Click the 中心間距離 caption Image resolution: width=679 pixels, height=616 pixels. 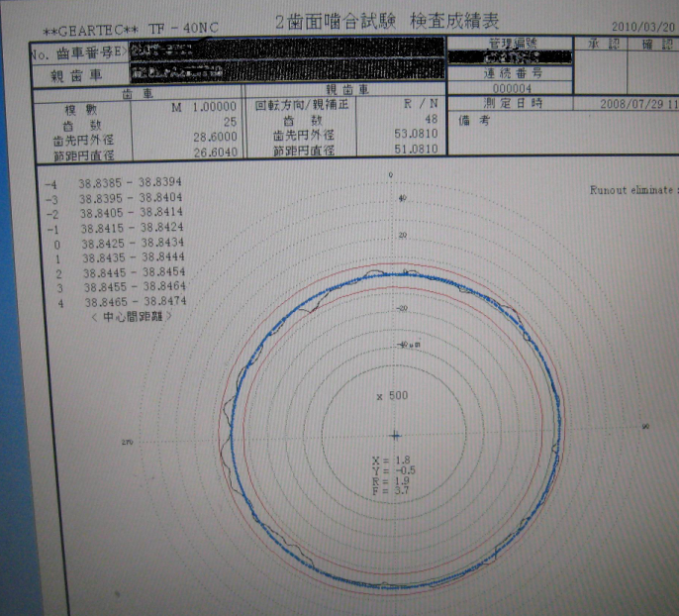(x=132, y=317)
